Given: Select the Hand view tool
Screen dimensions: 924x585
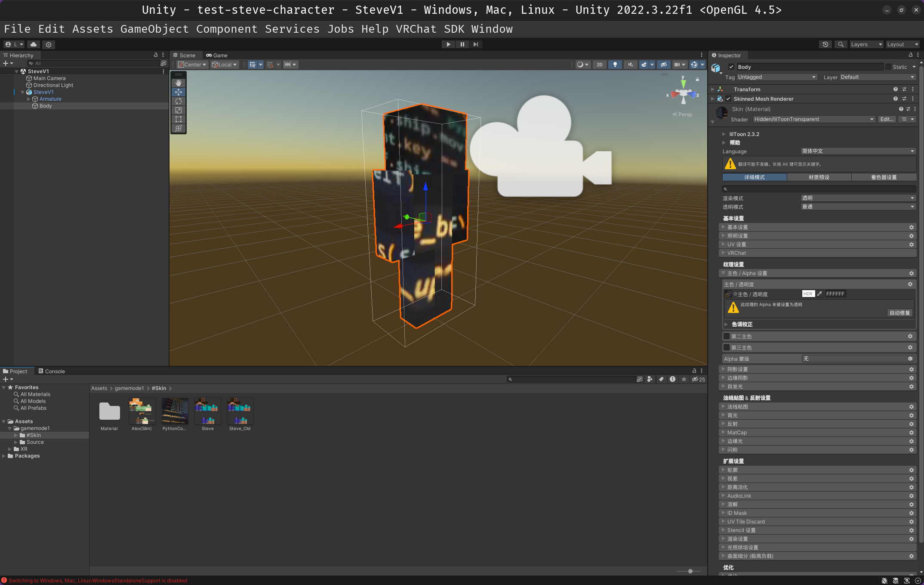Looking at the screenshot, I should click(x=179, y=83).
